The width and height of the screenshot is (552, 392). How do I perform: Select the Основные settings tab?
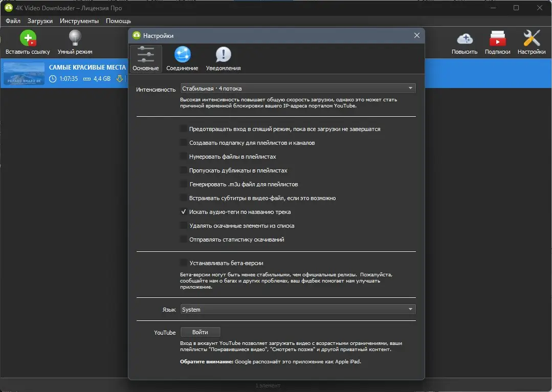click(x=146, y=58)
